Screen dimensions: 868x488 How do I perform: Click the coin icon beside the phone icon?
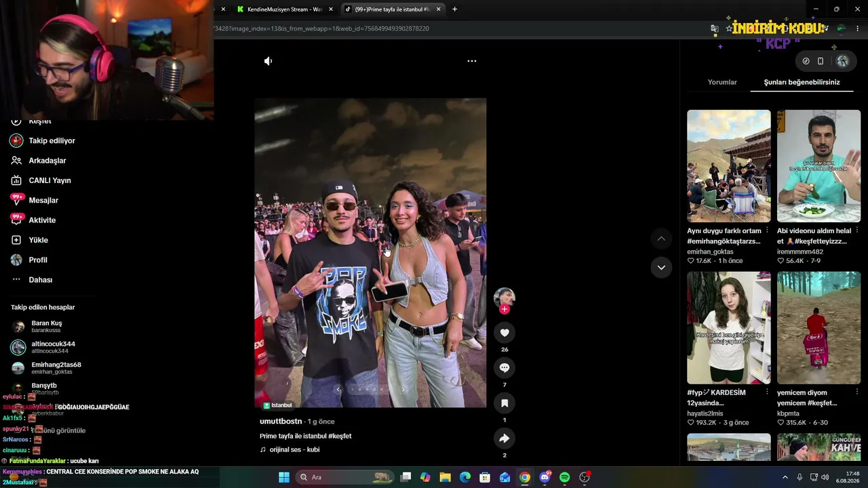pos(806,61)
